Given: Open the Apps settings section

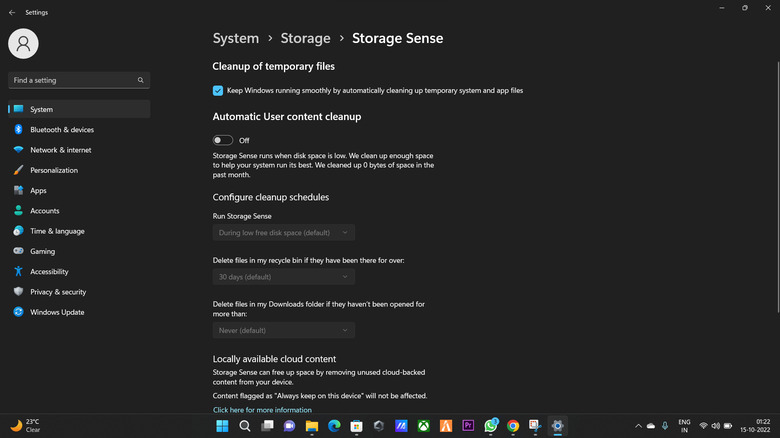Looking at the screenshot, I should (39, 190).
